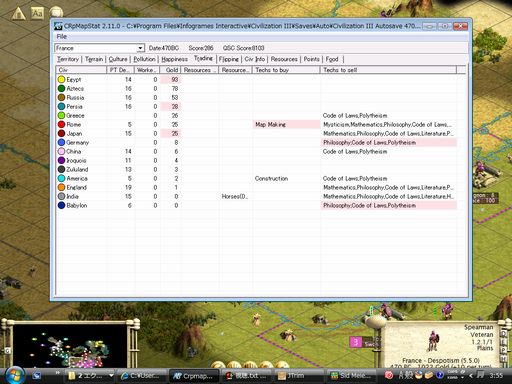This screenshot has height=384, width=512.
Task: Select the Map Making highlighted cell
Action: (286, 124)
